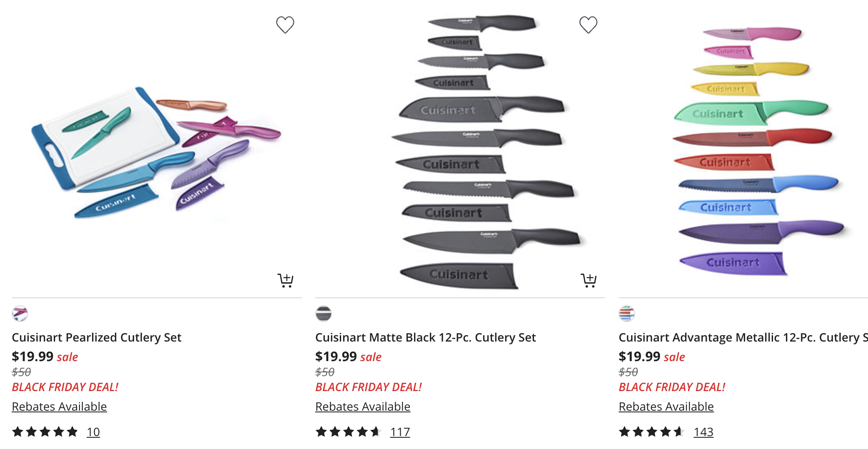Click the Matte Black knife set product image
This screenshot has width=868, height=449.
(483, 154)
